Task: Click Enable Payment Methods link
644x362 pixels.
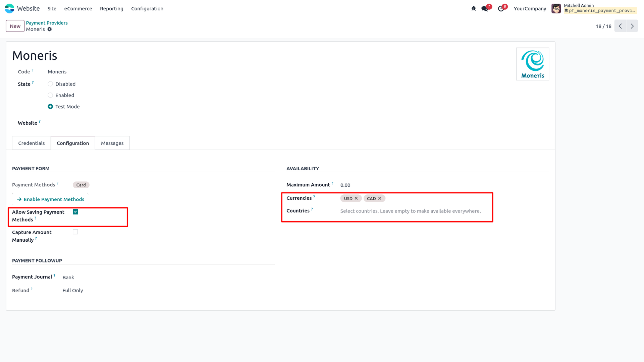Action: 51,199
